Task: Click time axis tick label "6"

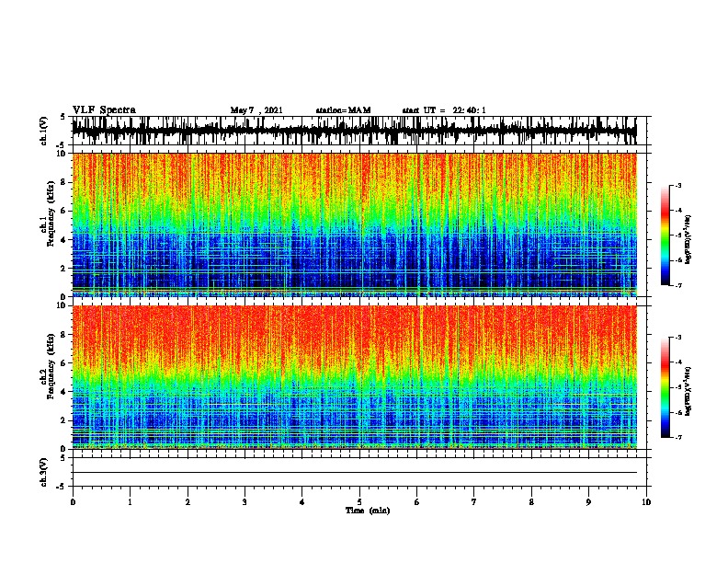Action: tap(417, 502)
